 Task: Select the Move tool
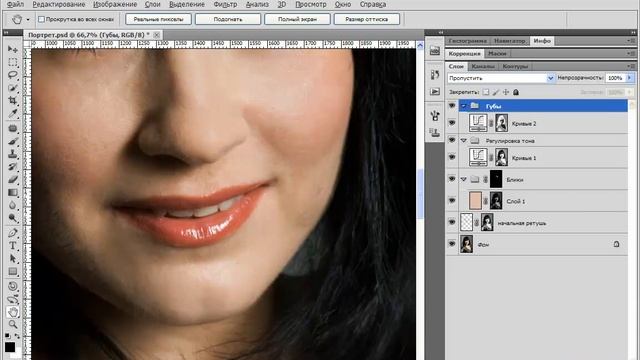click(13, 49)
